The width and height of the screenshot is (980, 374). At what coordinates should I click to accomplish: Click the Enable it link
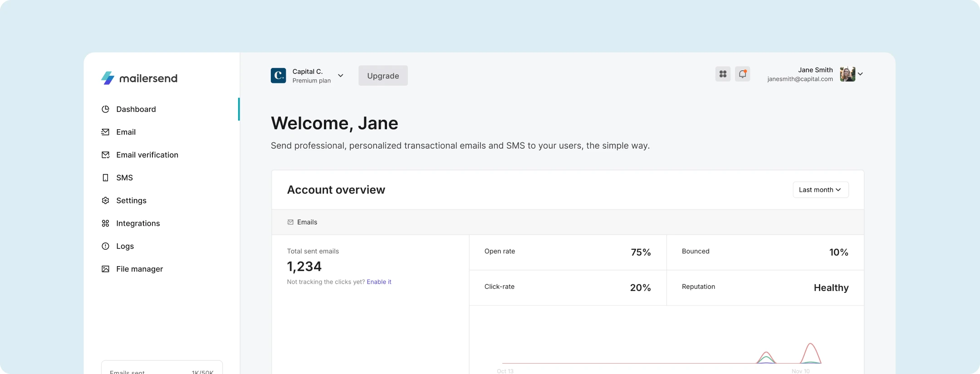point(379,282)
